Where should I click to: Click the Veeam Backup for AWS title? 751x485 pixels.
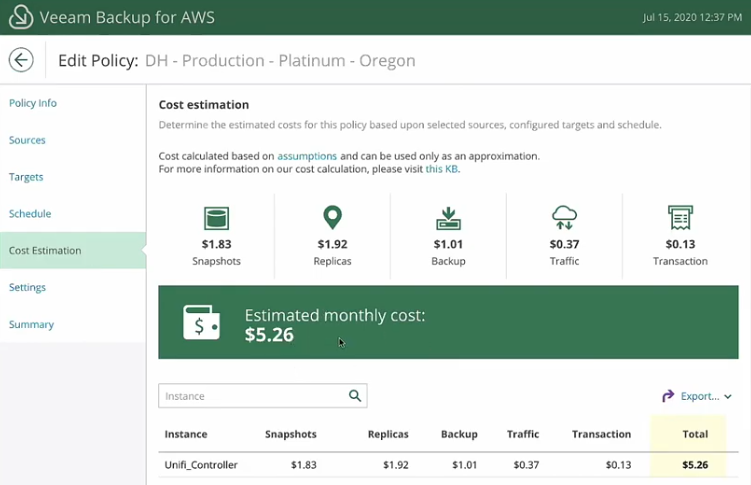tap(127, 17)
